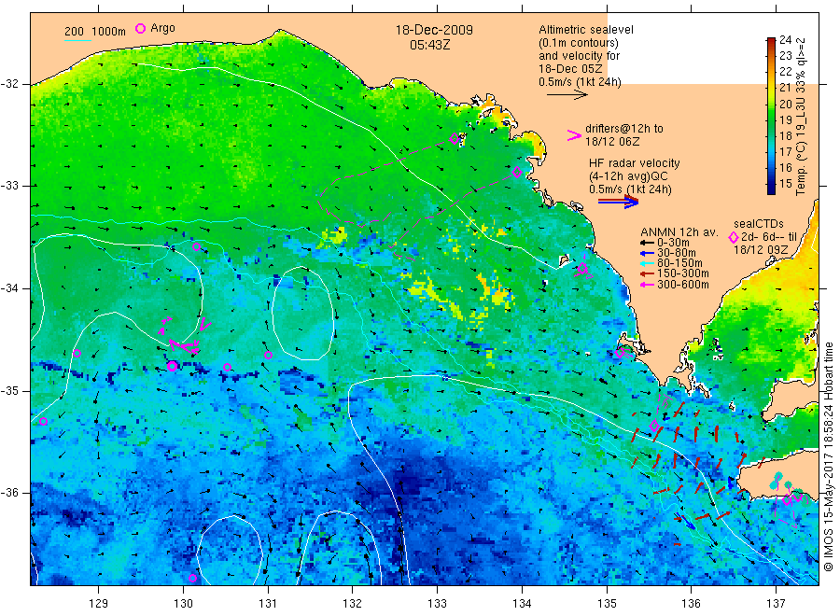Click dark red top of temperature color bar
840x616 pixels.
[771, 42]
